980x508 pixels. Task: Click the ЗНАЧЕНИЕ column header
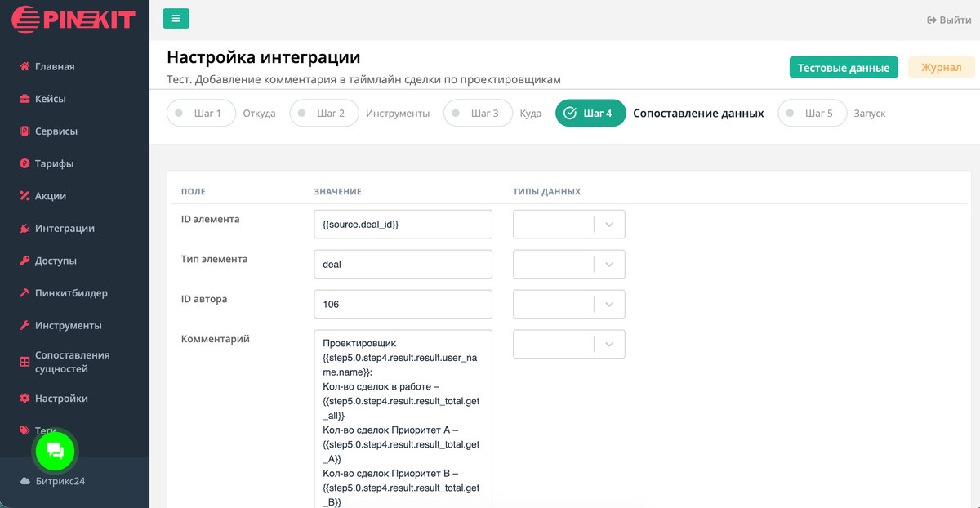point(337,192)
